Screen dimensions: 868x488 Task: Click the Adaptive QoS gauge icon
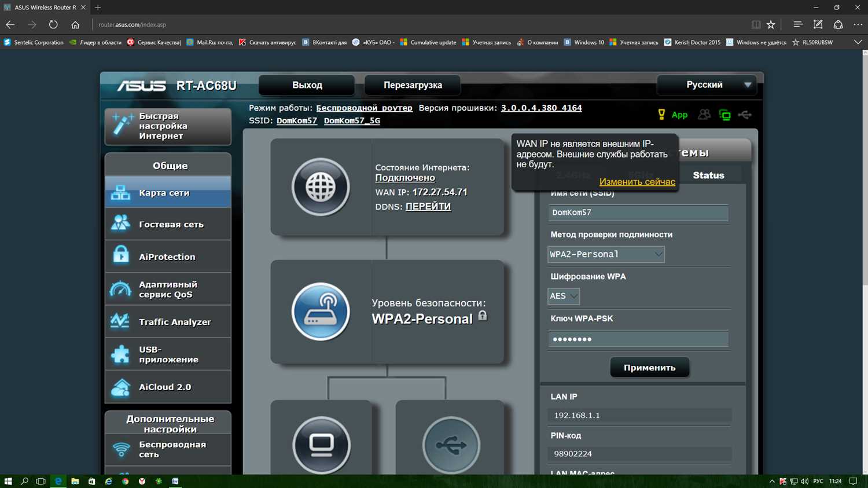[x=120, y=289]
